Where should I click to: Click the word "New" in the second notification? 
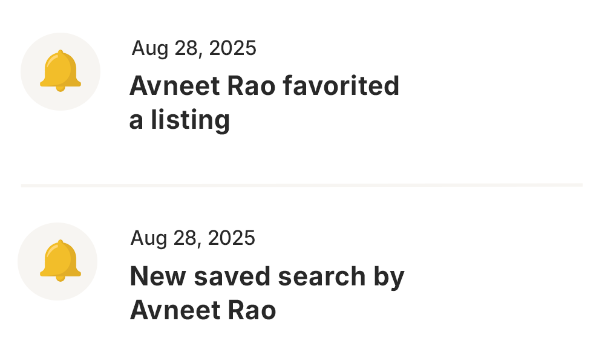click(x=158, y=276)
